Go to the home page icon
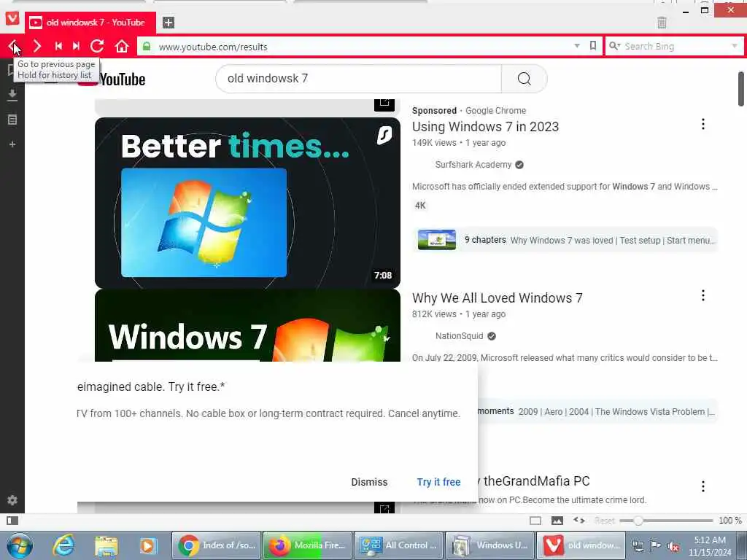Viewport: 747px width, 560px height. click(x=122, y=46)
